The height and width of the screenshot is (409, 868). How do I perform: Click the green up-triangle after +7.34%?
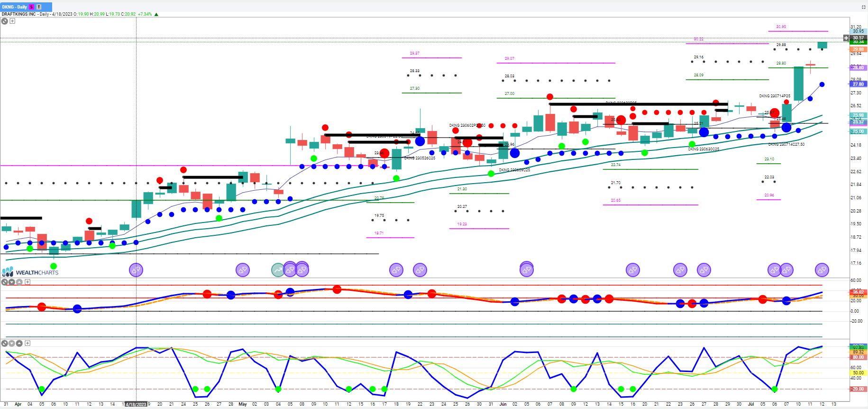(156, 14)
